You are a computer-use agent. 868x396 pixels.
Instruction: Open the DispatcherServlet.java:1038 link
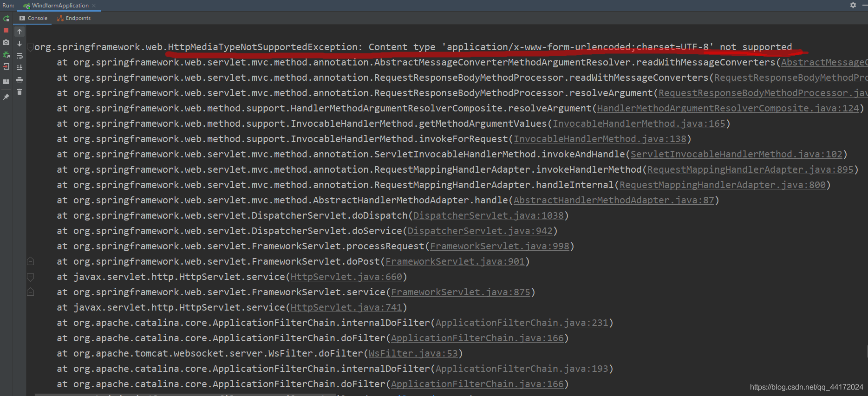(x=488, y=215)
